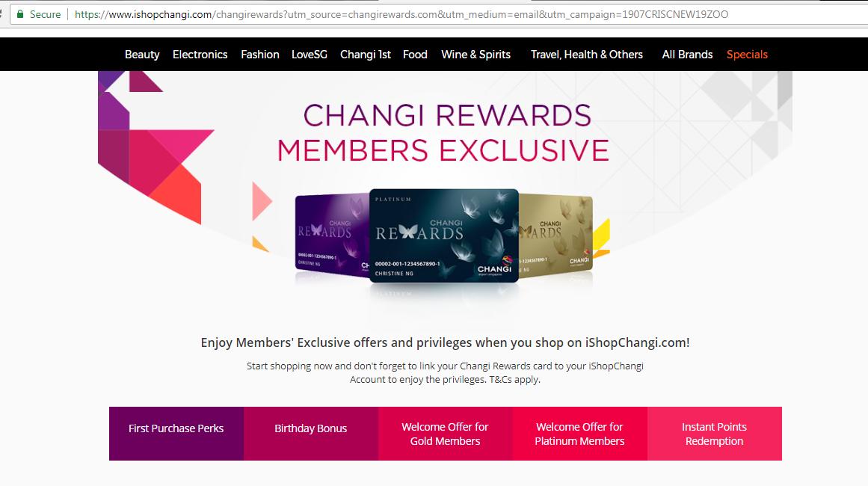Select the Food category
Screen dimensions: 868x486
[415, 55]
